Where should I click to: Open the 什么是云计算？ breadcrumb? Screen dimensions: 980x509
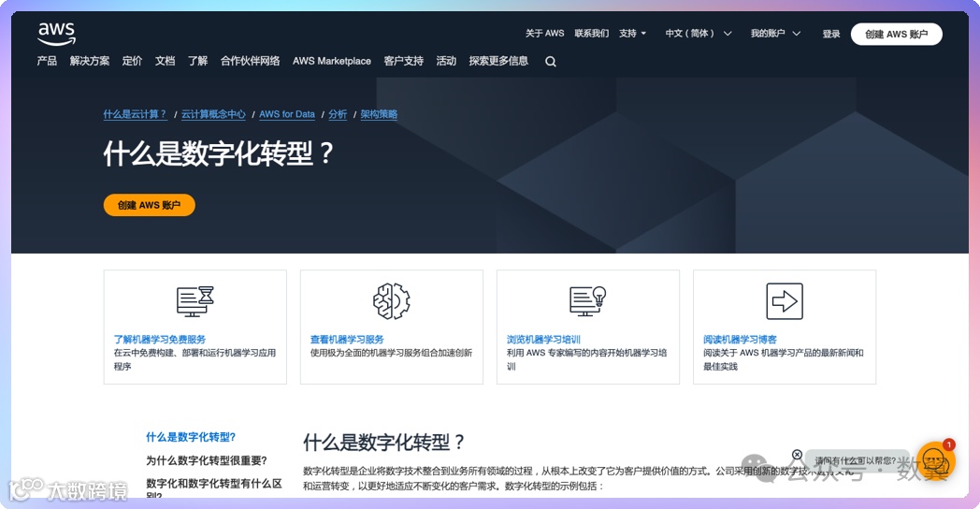tap(135, 114)
